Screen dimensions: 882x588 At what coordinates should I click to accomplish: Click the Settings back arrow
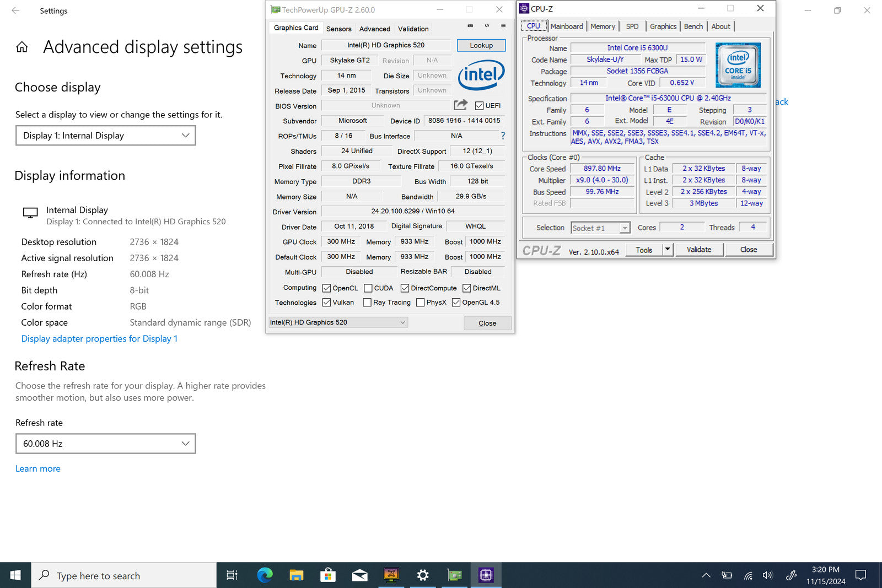coord(15,10)
